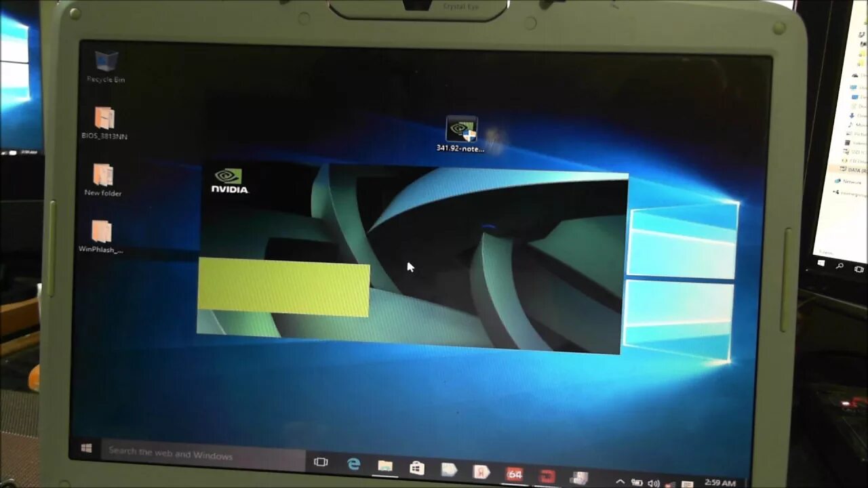Click the NVIDIA logo in splash window
This screenshot has width=868, height=488.
(229, 181)
